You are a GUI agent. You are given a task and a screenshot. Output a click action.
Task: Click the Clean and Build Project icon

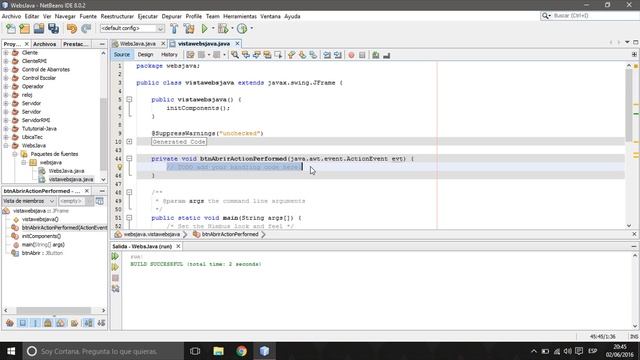[x=189, y=29]
